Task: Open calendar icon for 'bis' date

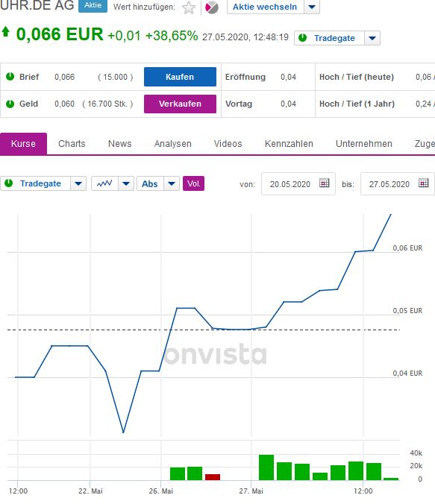Action: point(424,183)
